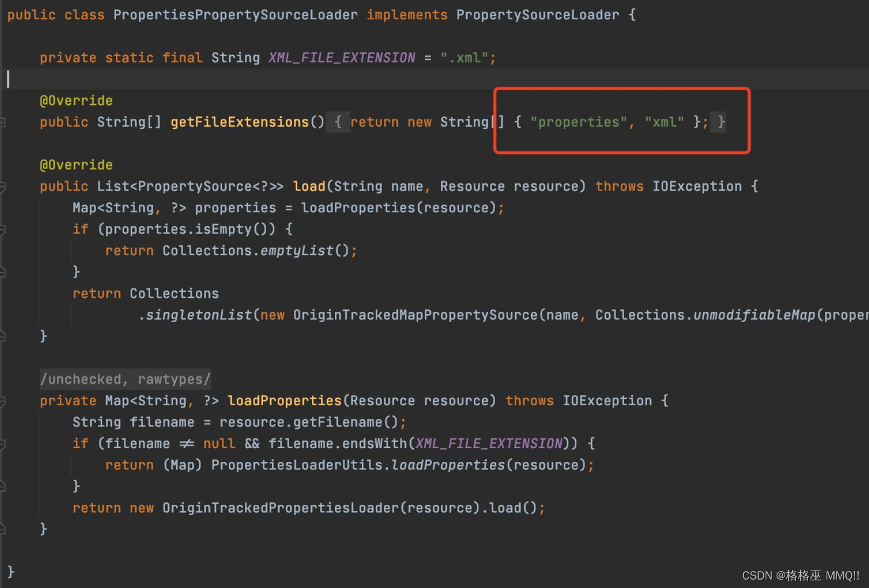Screen dimensions: 869x588
Task: Click Map<String, ?> properties declaration in load
Action: pyautogui.click(x=174, y=208)
